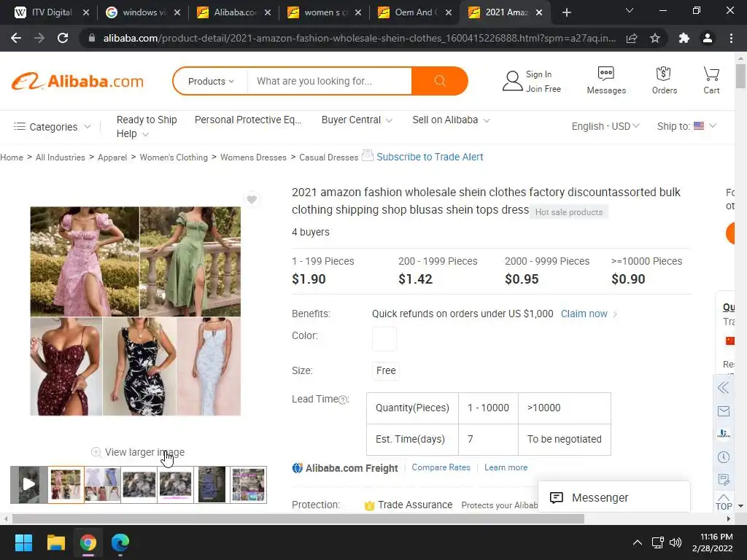747x560 pixels.
Task: Open the Windows Start button
Action: [23, 542]
